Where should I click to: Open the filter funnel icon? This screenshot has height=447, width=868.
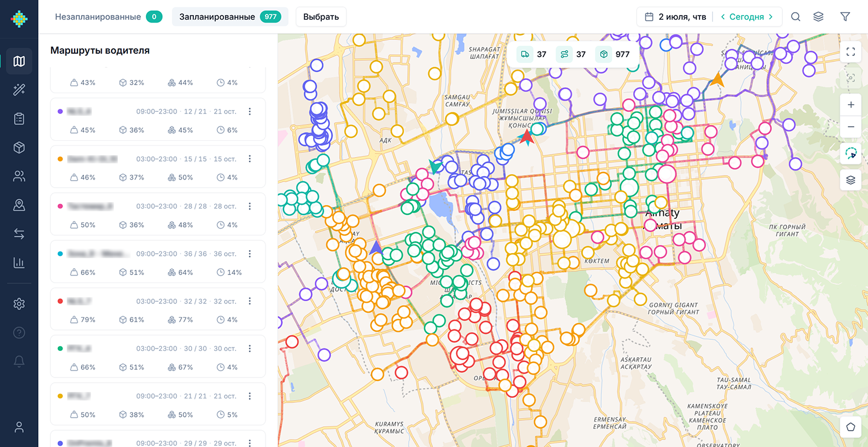click(845, 17)
